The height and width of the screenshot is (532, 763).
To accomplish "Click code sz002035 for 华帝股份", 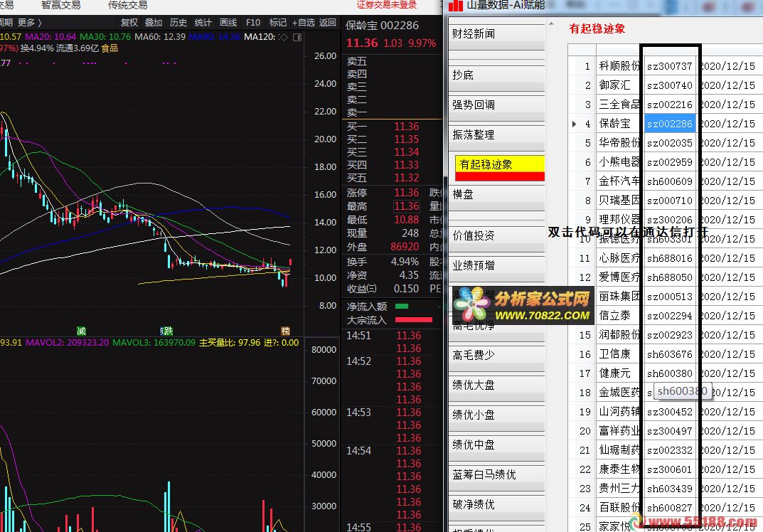I will pyautogui.click(x=670, y=143).
